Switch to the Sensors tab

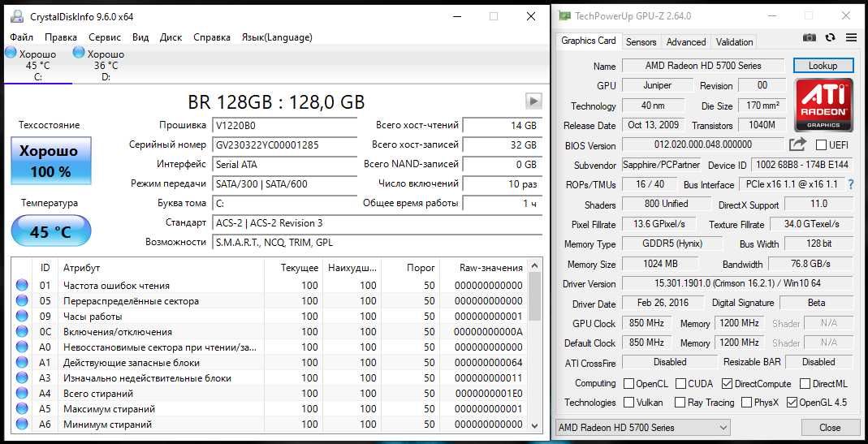641,41
